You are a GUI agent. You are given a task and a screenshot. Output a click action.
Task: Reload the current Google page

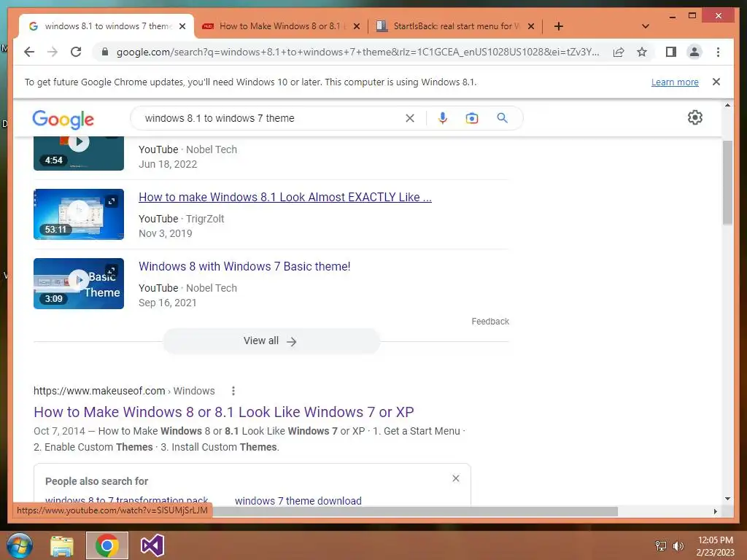[76, 52]
